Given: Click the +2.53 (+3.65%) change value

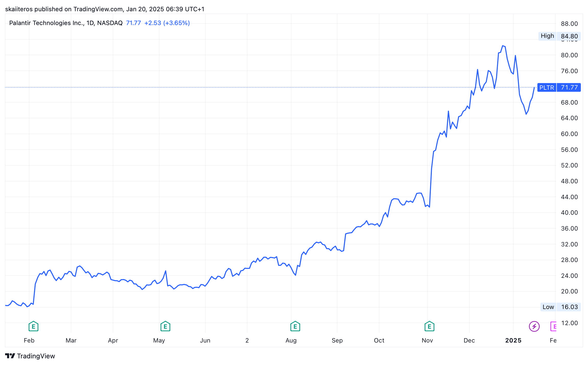Looking at the screenshot, I should [x=167, y=23].
